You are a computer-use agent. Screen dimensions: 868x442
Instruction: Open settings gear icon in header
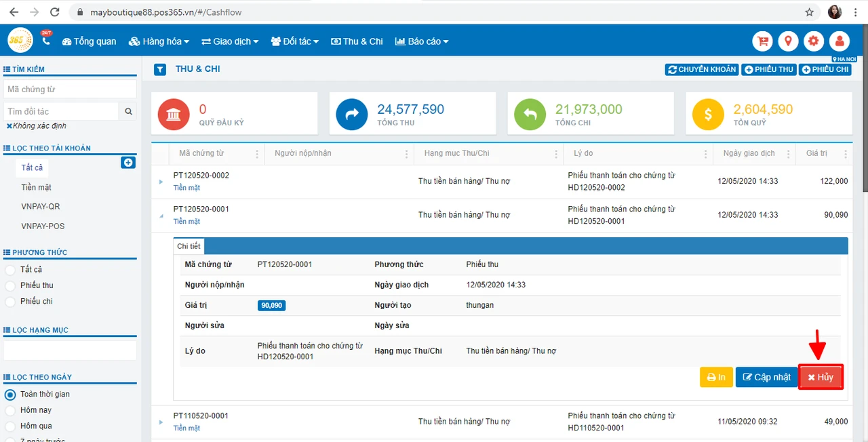coord(814,41)
